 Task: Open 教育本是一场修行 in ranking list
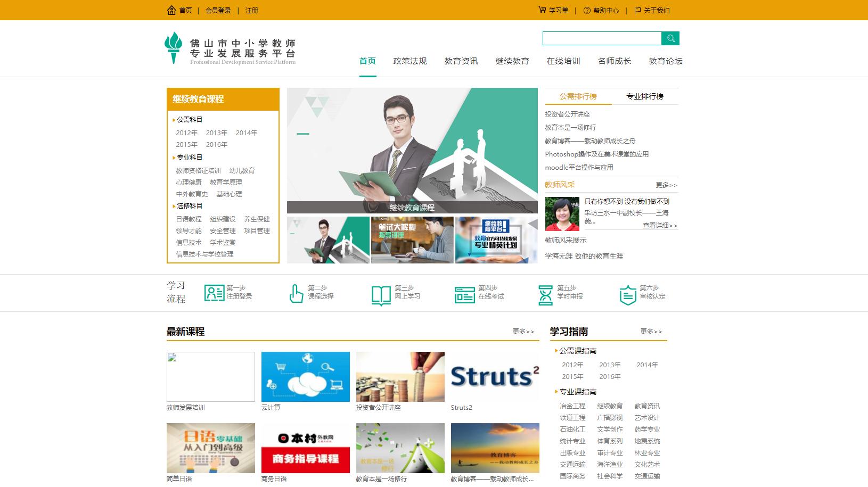tap(570, 128)
